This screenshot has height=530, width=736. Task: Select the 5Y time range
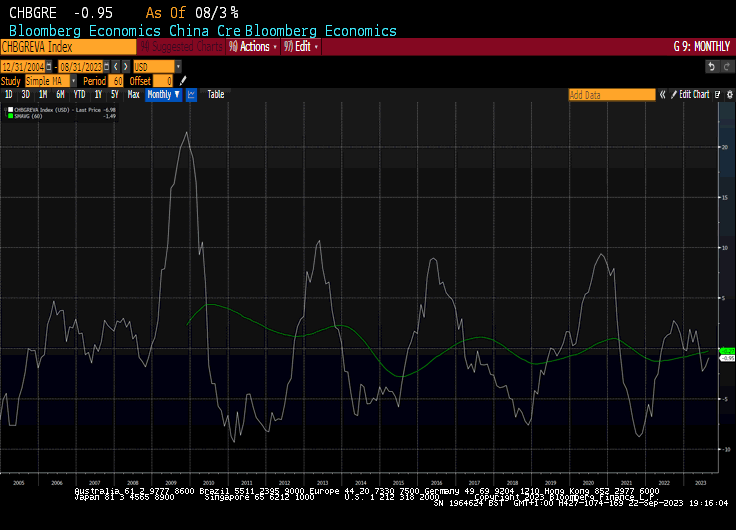coord(115,94)
